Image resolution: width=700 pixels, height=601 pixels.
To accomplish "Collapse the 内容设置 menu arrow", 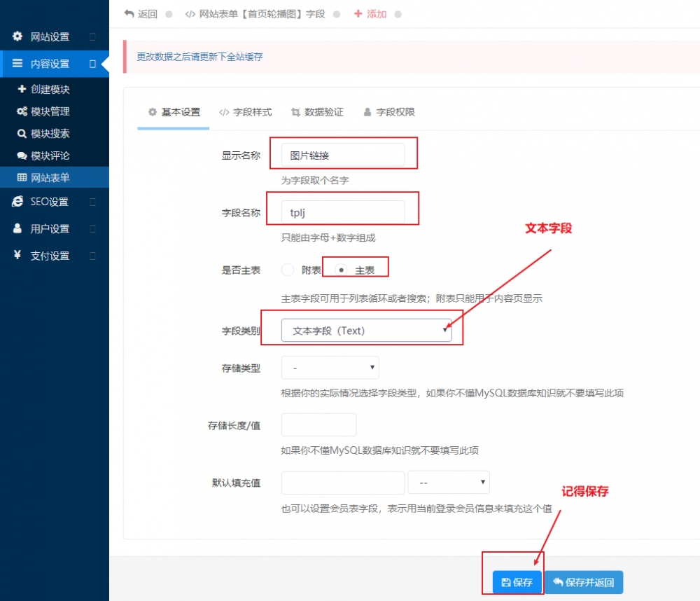I will [93, 64].
